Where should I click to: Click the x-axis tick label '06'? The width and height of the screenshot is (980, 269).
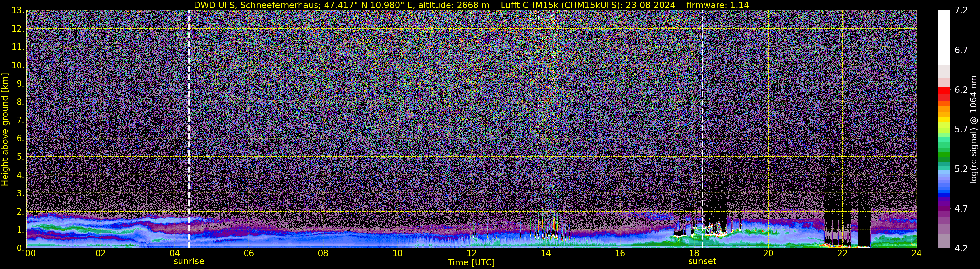tap(248, 253)
